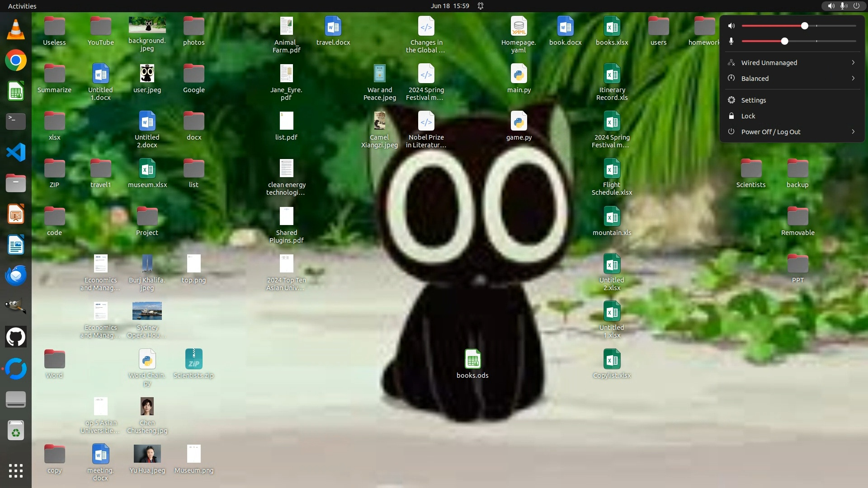Expand the Wired Unmanaged submenu arrow
The width and height of the screenshot is (868, 488).
coord(853,62)
